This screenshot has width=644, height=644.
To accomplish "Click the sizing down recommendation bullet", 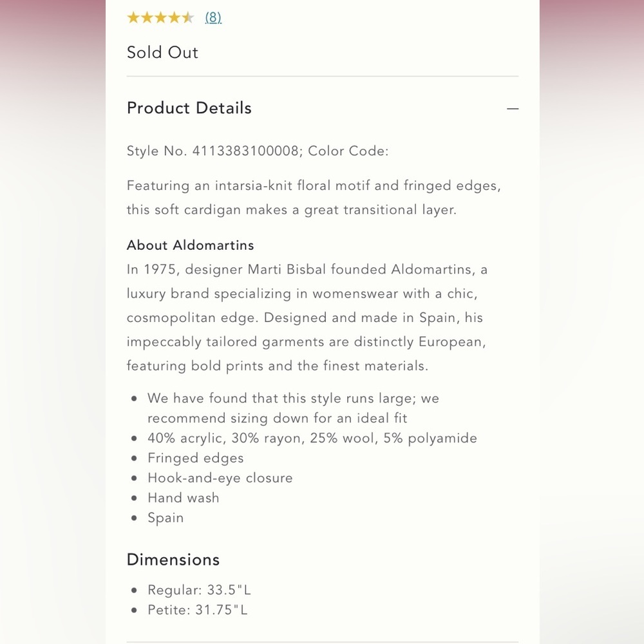I will coord(293,408).
